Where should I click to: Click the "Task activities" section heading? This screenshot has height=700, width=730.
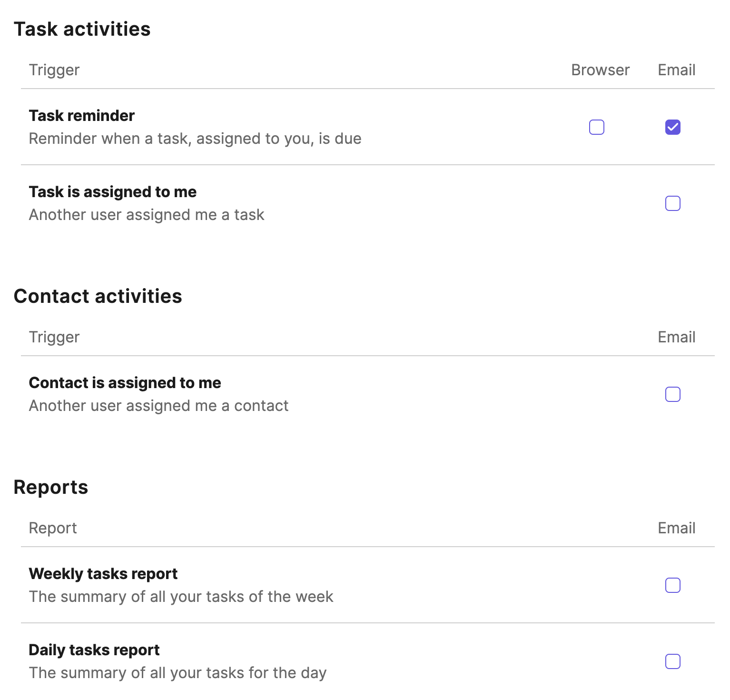click(x=82, y=29)
